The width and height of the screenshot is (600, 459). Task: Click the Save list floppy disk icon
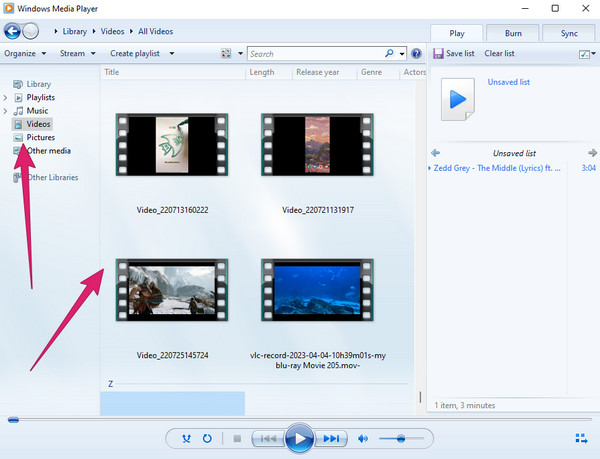[438, 53]
